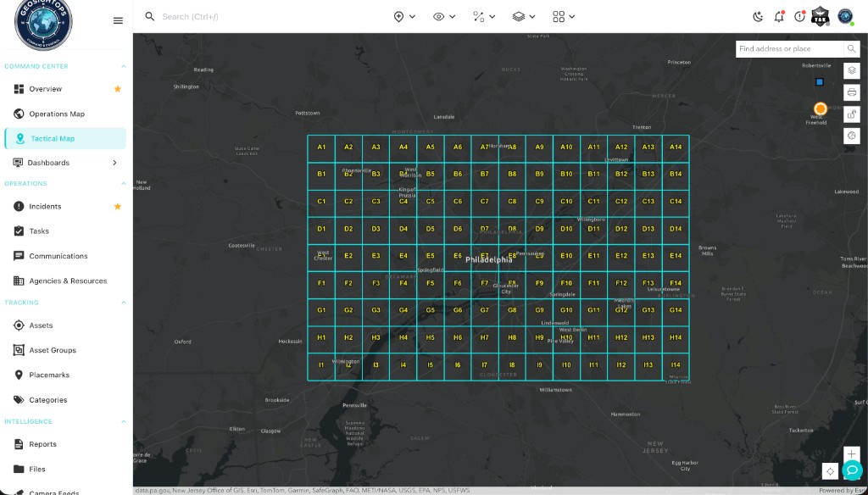
Task: Click grid cell D13 label
Action: tap(648, 229)
